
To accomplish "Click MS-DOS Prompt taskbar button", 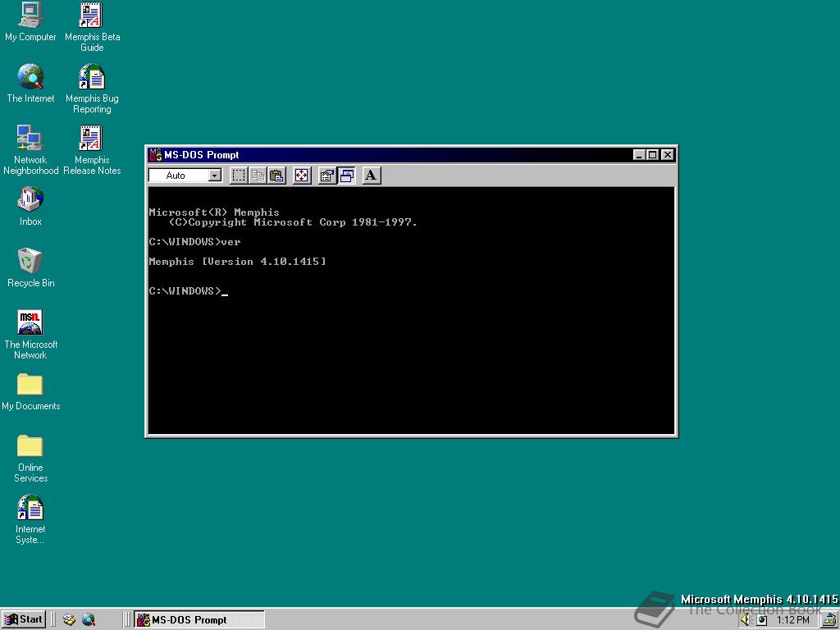I will tap(199, 620).
